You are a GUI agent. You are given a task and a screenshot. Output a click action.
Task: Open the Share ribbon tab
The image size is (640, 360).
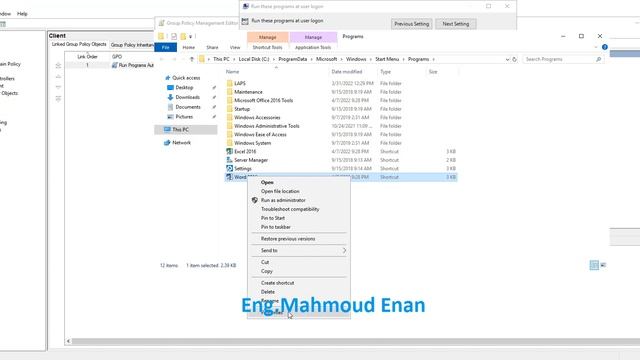(212, 47)
